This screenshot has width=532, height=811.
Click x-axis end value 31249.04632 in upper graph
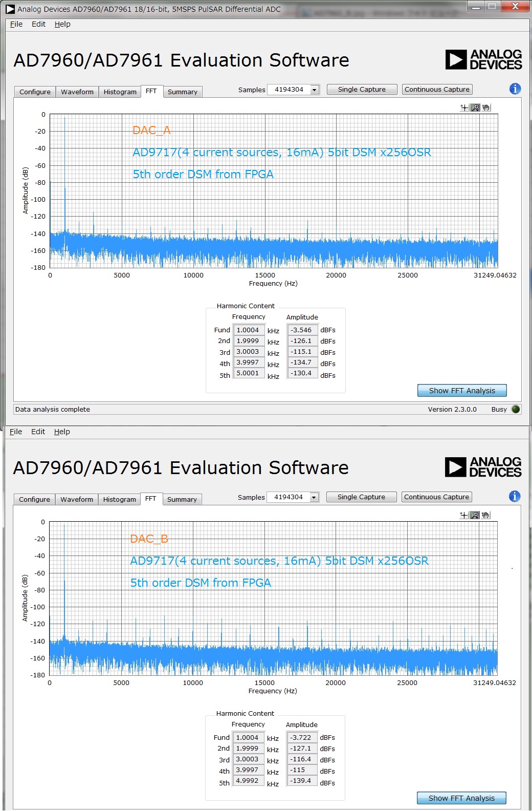(495, 275)
